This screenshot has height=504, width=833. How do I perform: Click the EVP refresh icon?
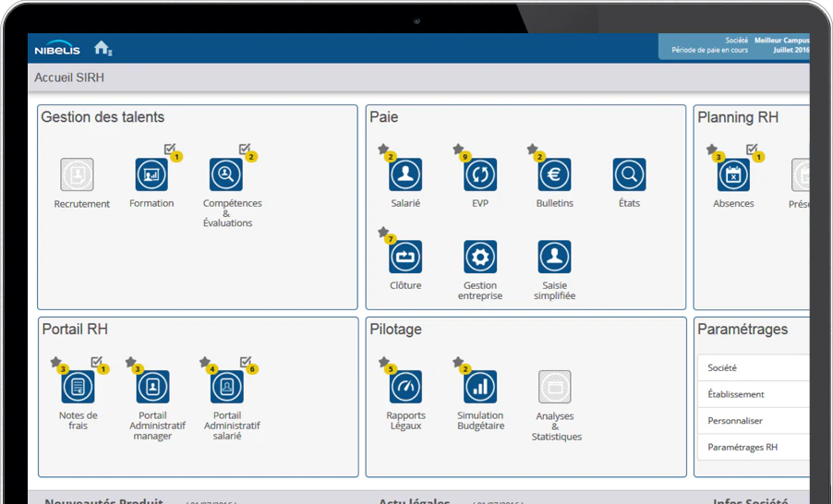click(480, 174)
